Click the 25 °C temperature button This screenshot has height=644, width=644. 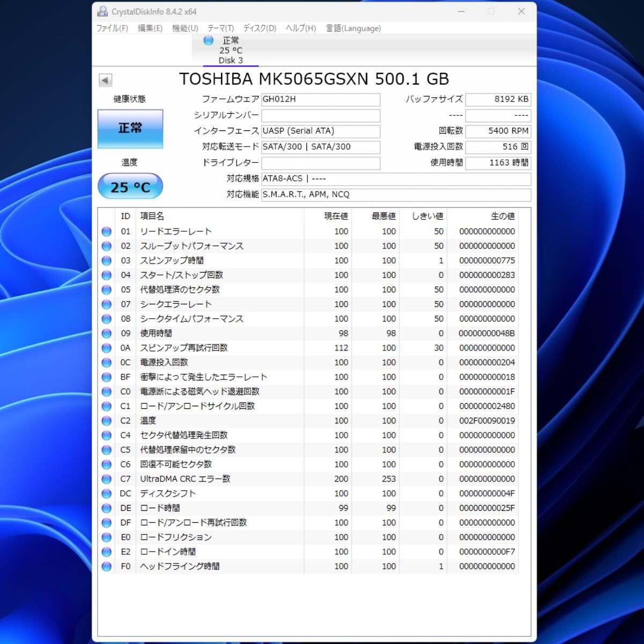[130, 187]
